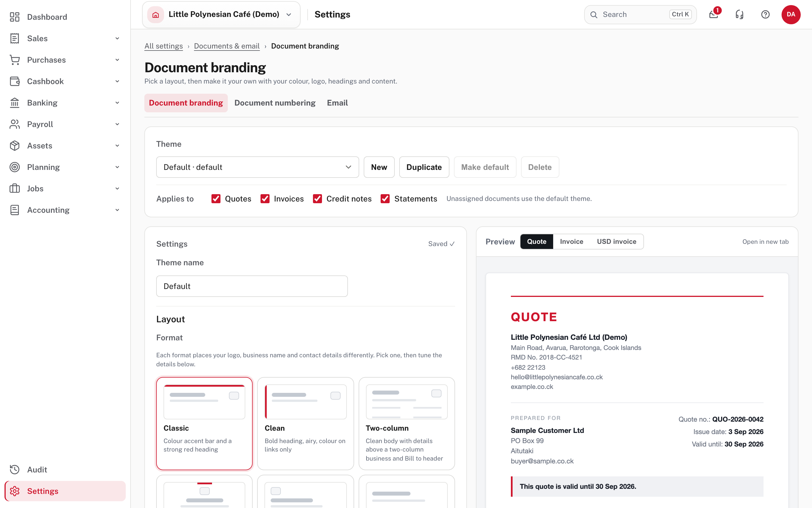812x508 pixels.
Task: Expand the Purchases menu chevron
Action: tap(117, 60)
